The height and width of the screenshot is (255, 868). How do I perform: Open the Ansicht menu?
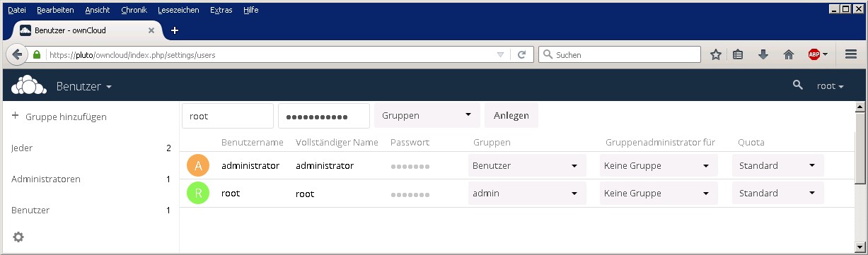[98, 10]
